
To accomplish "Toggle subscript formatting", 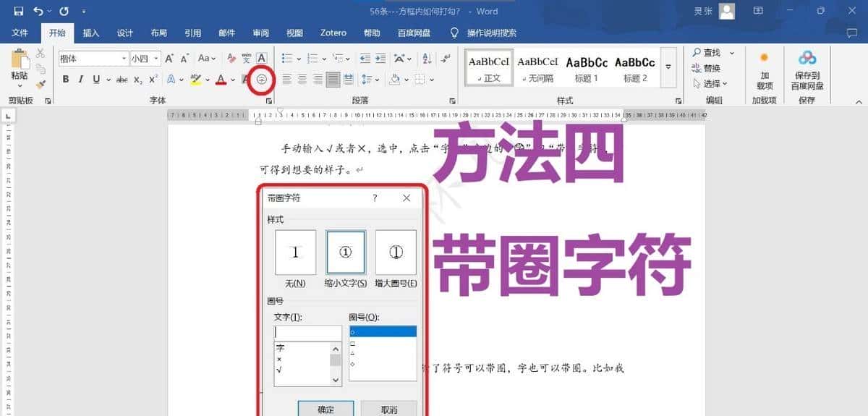I will tap(138, 80).
